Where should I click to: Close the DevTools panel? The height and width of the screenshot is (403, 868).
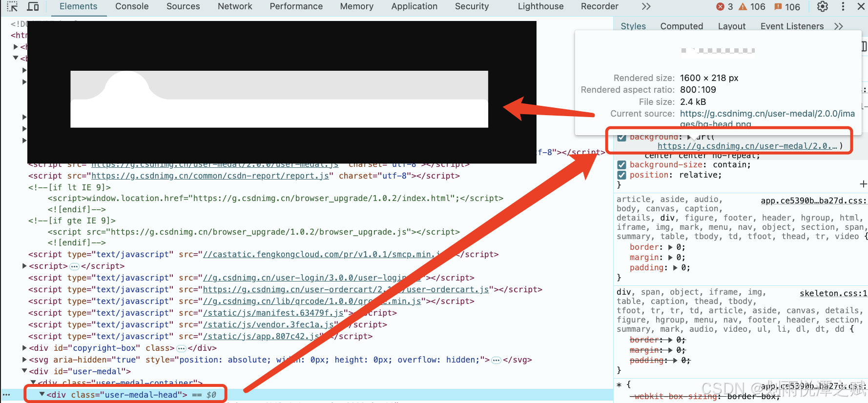[x=861, y=6]
